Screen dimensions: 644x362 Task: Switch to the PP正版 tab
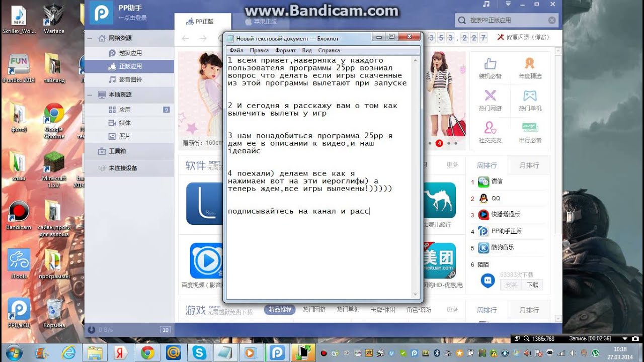click(202, 22)
